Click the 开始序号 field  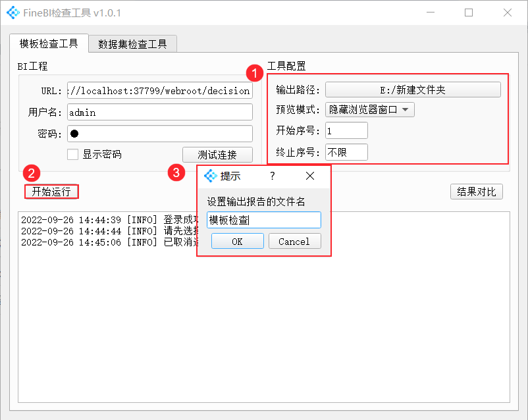click(346, 130)
